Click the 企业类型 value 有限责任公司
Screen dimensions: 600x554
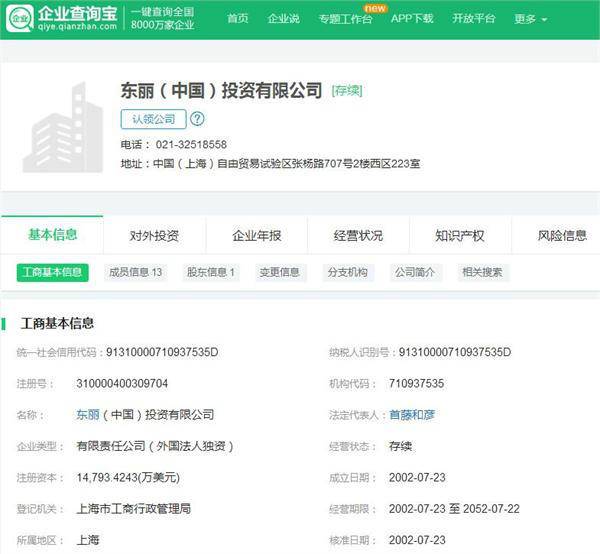point(155,446)
